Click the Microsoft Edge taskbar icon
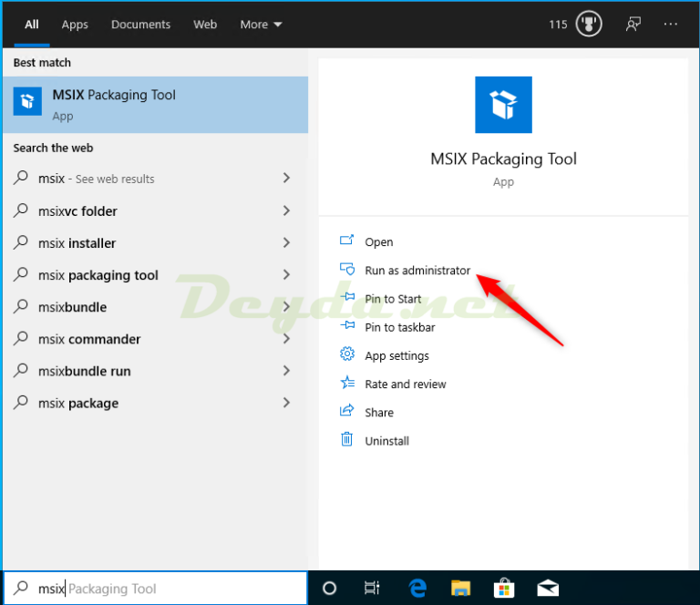 point(417,588)
